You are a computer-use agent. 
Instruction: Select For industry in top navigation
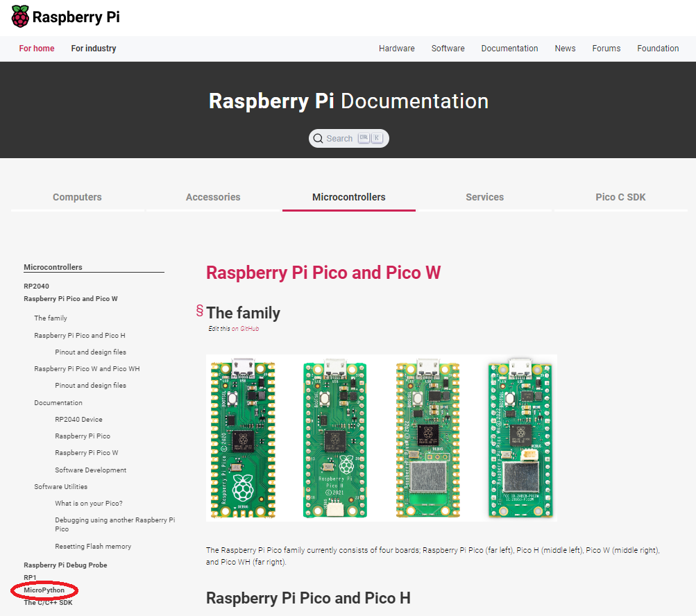click(x=94, y=49)
